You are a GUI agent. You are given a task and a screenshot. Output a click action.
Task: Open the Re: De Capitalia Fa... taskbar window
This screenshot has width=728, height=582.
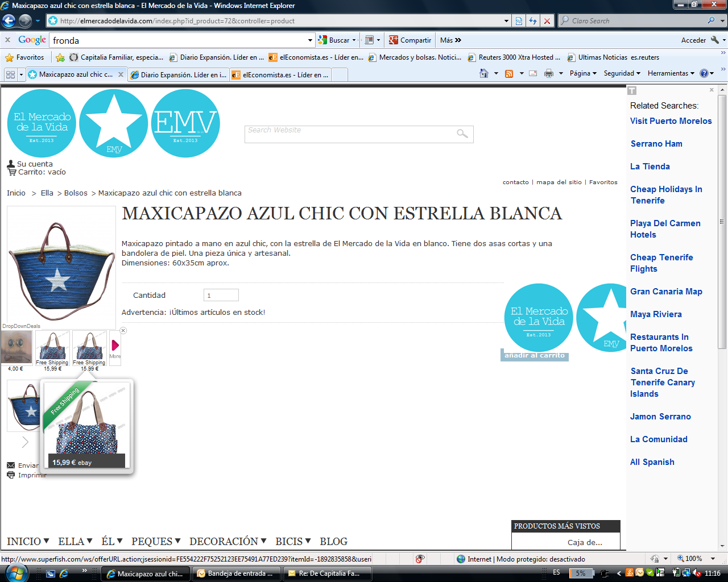click(x=328, y=573)
